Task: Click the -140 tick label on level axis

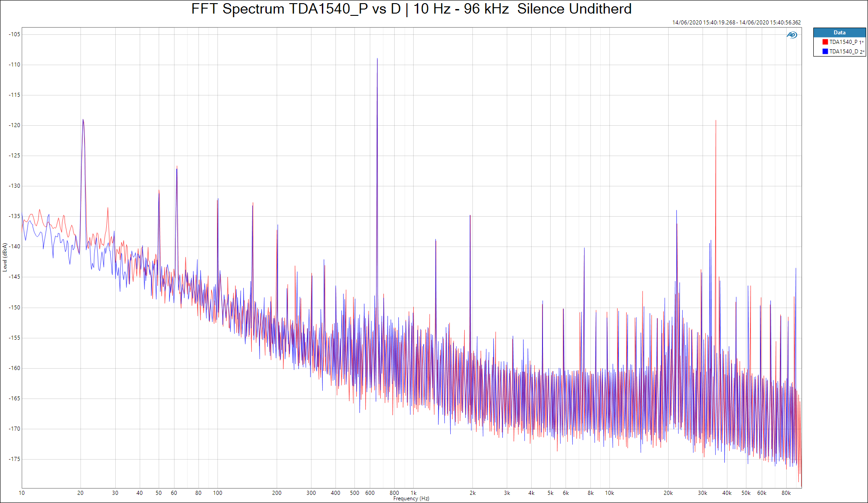Action: tap(14, 247)
